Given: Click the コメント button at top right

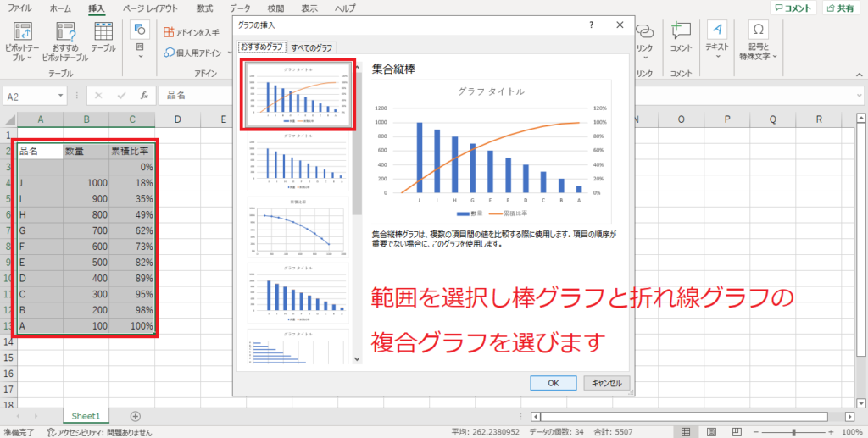Looking at the screenshot, I should [x=793, y=8].
